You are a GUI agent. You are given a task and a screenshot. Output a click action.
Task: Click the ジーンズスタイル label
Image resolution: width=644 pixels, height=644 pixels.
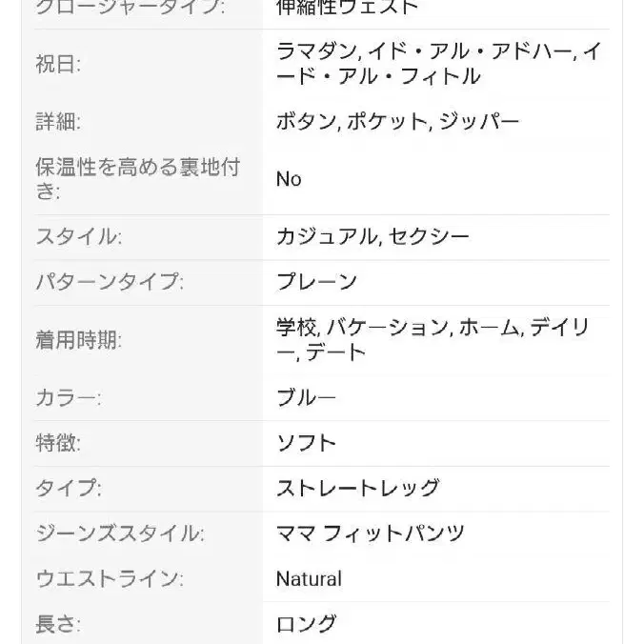pyautogui.click(x=120, y=533)
